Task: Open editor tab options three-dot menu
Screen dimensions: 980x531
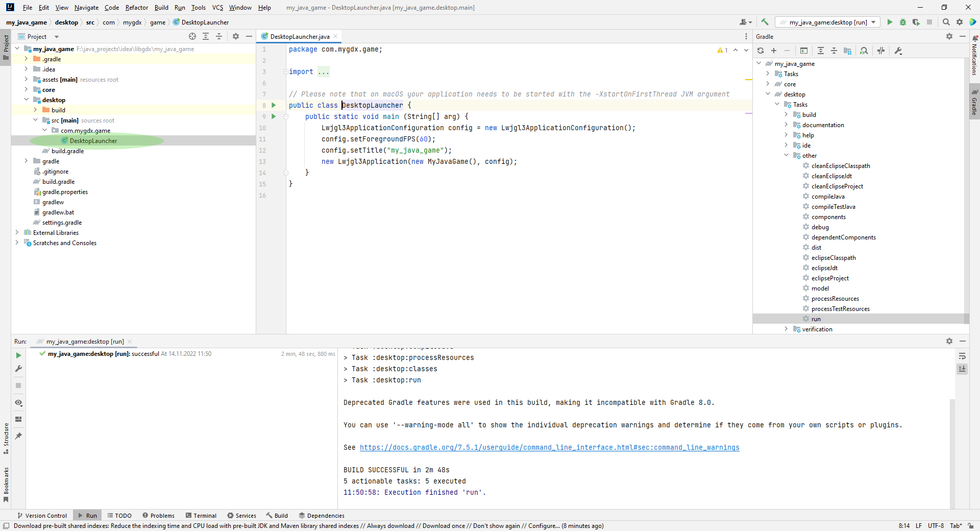Action: pyautogui.click(x=746, y=36)
